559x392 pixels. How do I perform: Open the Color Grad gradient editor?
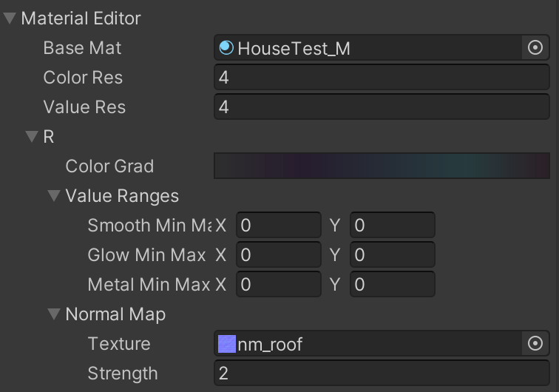pyautogui.click(x=382, y=166)
